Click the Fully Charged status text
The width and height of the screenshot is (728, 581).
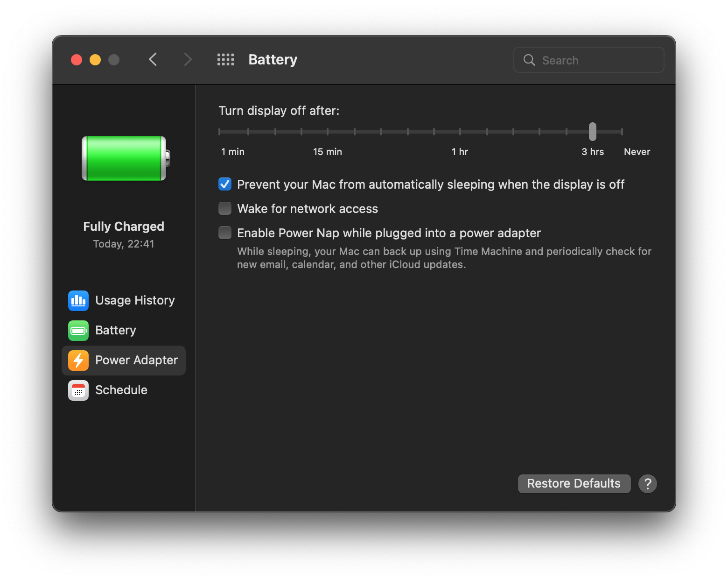coord(124,227)
